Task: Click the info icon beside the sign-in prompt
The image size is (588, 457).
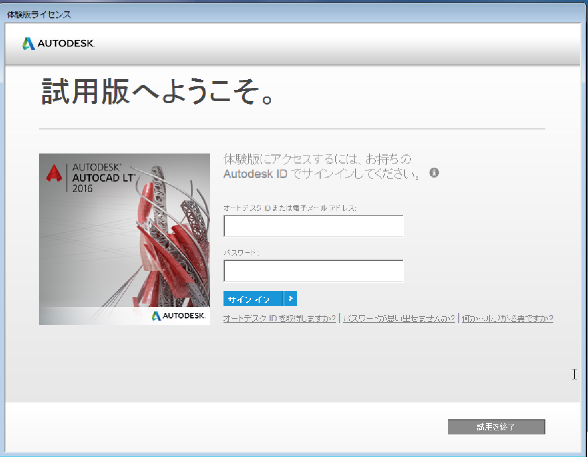Action: coord(434,173)
